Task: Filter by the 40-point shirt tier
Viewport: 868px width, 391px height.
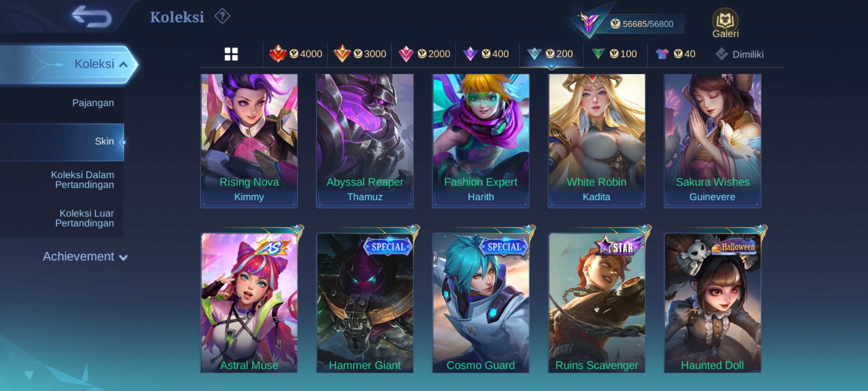Action: tap(675, 54)
